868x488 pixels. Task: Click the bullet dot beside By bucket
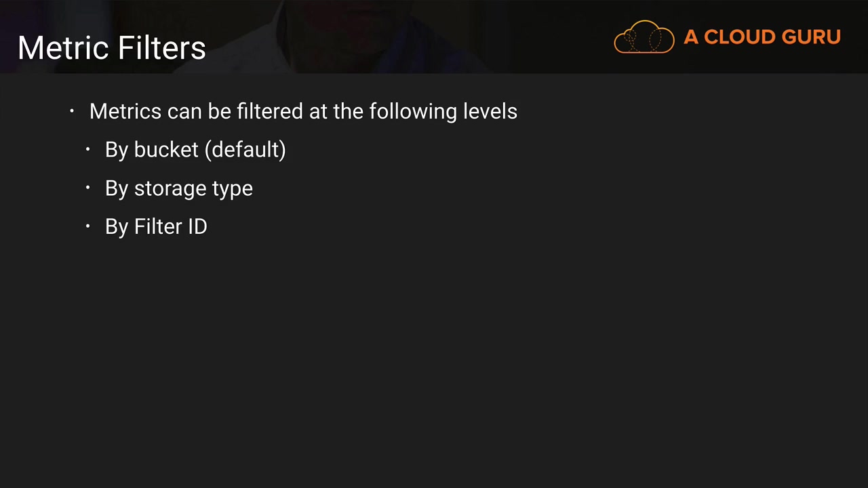pyautogui.click(x=88, y=149)
